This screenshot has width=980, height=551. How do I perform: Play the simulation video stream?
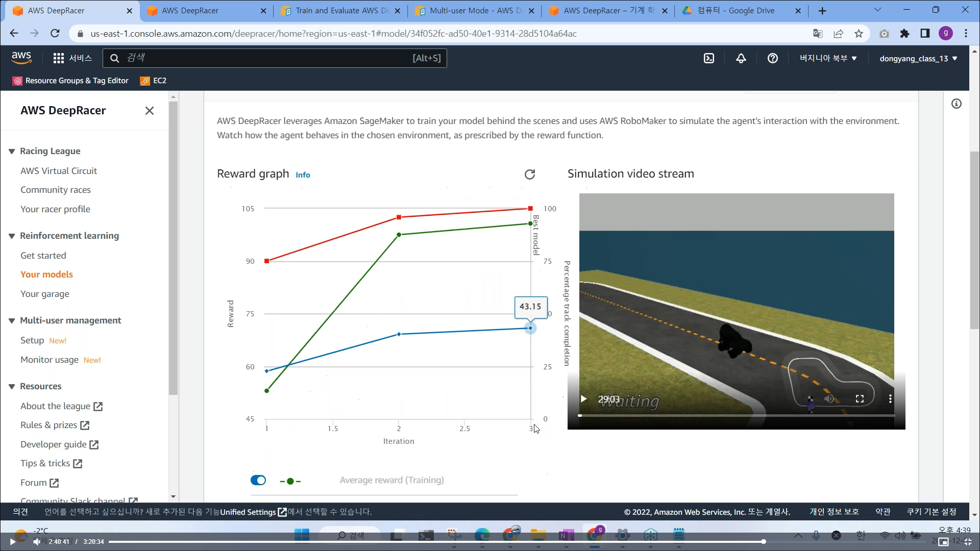584,399
